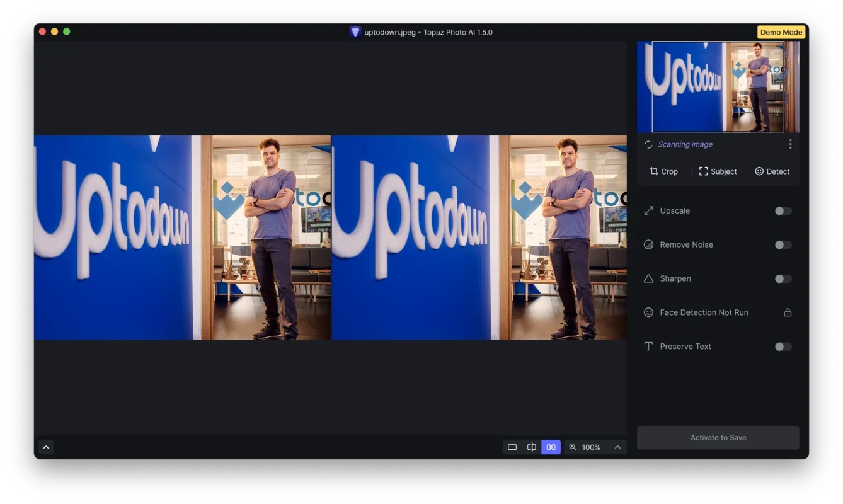Turn on the Sharpen toggle

tap(783, 279)
